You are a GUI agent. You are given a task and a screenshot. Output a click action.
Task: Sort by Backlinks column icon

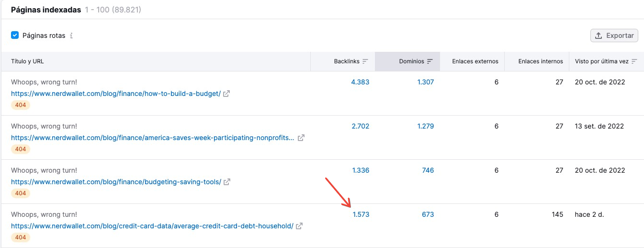point(365,61)
